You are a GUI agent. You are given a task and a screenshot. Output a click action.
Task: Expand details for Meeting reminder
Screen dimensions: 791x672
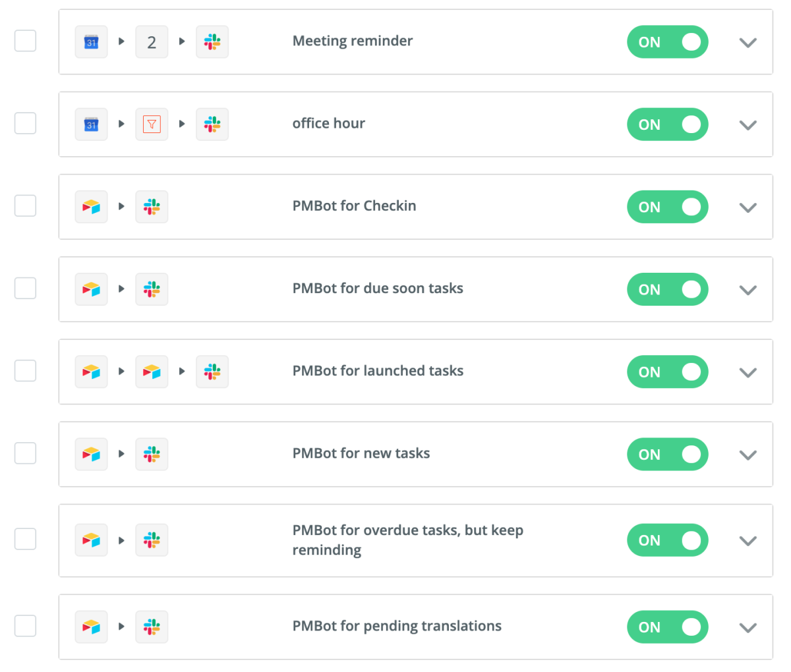[748, 42]
